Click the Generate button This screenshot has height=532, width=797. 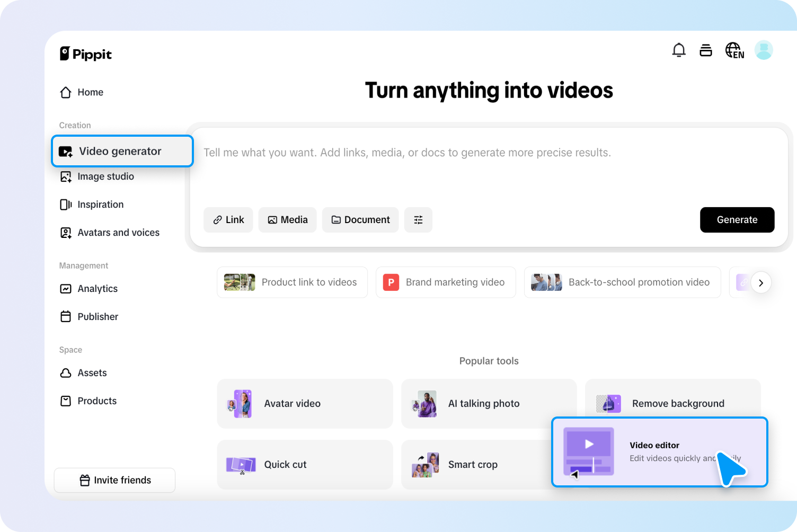click(x=737, y=219)
